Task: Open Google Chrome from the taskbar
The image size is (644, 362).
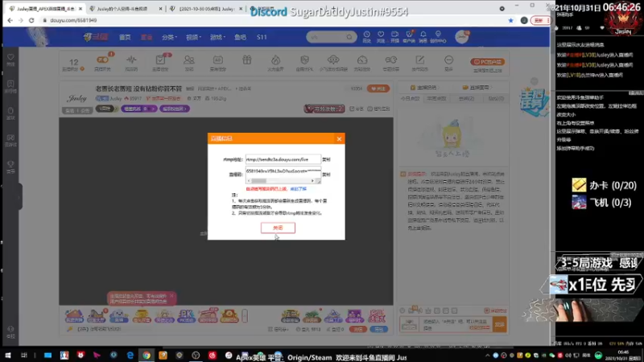Action: pyautogui.click(x=147, y=356)
